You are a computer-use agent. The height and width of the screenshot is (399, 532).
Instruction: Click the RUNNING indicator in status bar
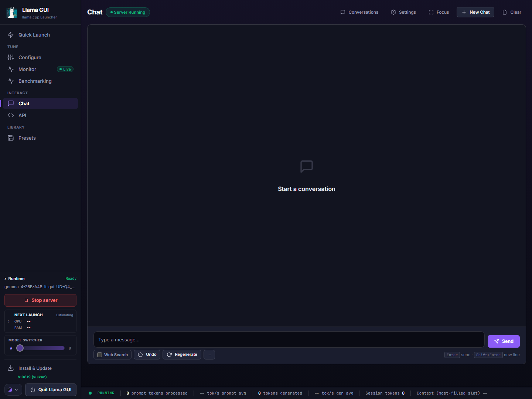(x=102, y=393)
